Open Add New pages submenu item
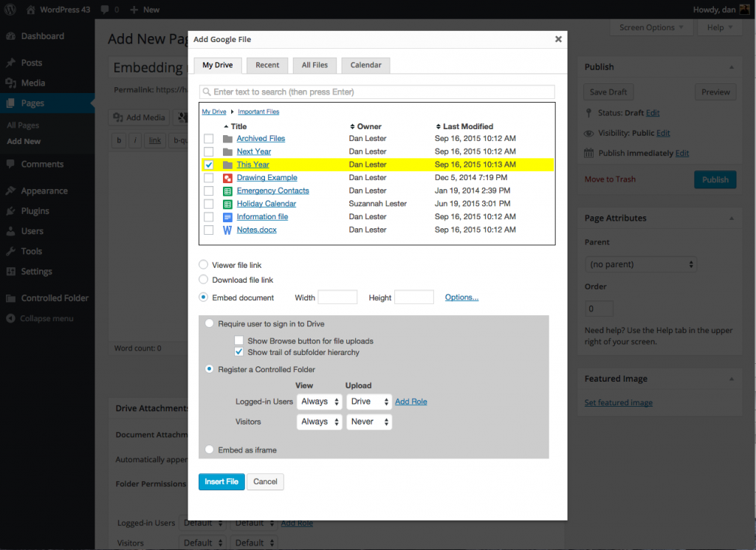Image resolution: width=756 pixels, height=550 pixels. click(24, 141)
